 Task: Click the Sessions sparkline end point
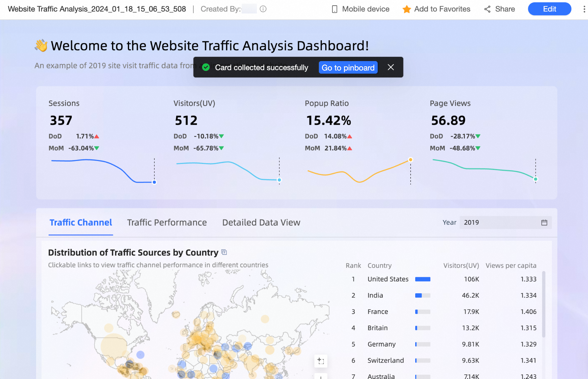154,182
